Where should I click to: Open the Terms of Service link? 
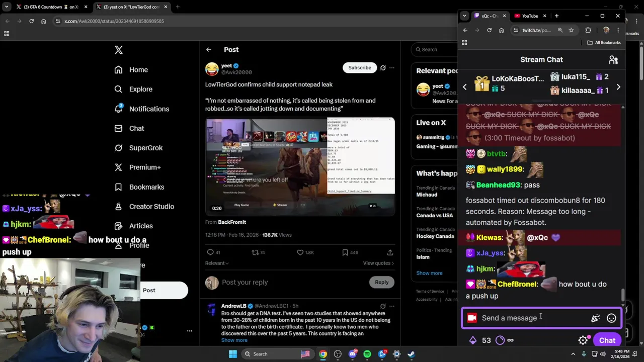click(x=430, y=292)
